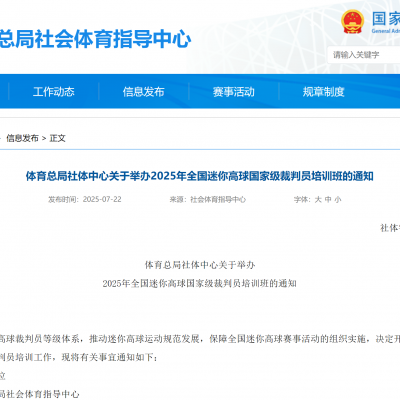Click the blue article headline about 2025年全国迷你高球
Image resolution: width=400 pixels, height=400 pixels.
[x=199, y=176]
